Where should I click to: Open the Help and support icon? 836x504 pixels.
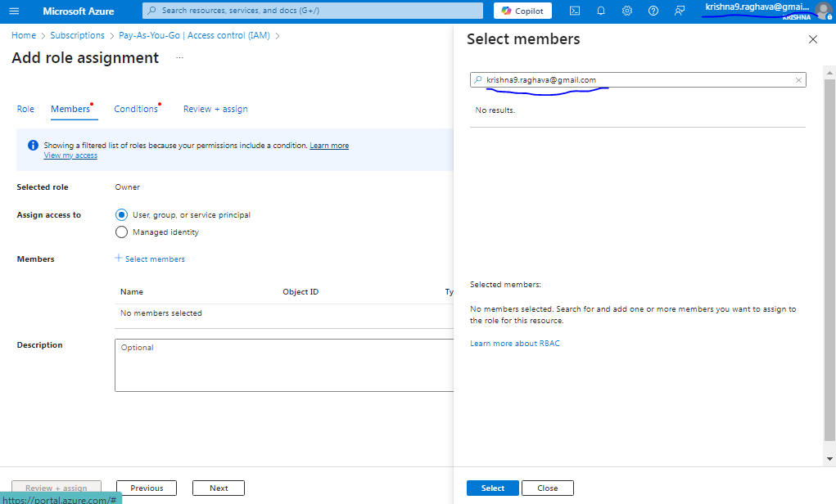[x=652, y=11]
